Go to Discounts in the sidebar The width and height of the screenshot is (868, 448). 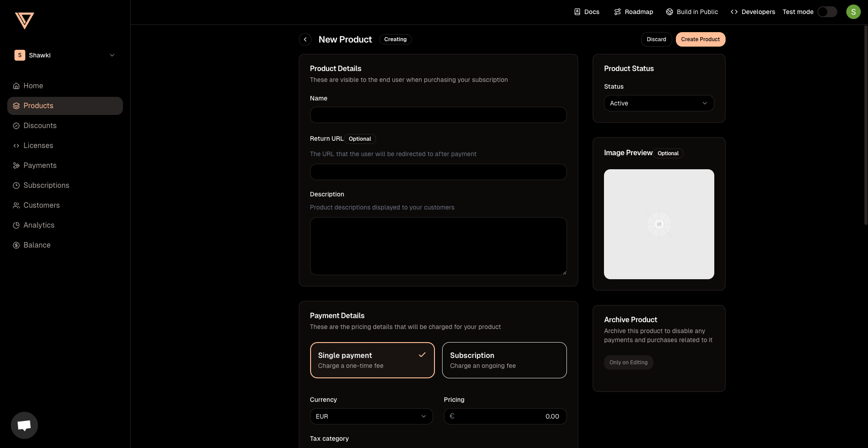point(40,126)
